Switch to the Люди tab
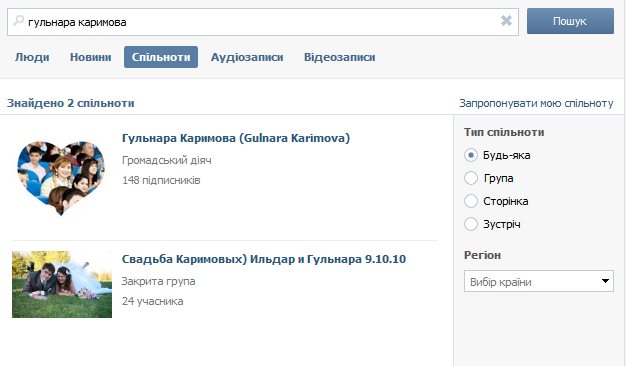This screenshot has width=626, height=366. [32, 57]
